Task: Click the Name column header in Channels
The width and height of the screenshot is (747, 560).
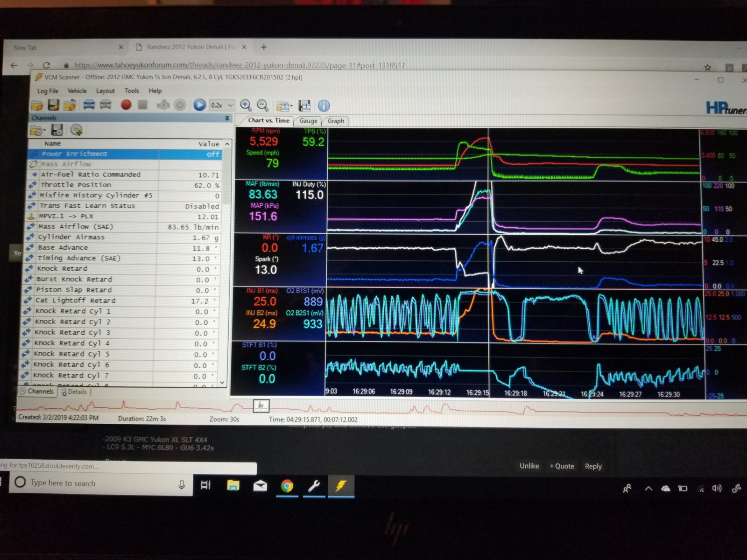Action: [x=52, y=144]
